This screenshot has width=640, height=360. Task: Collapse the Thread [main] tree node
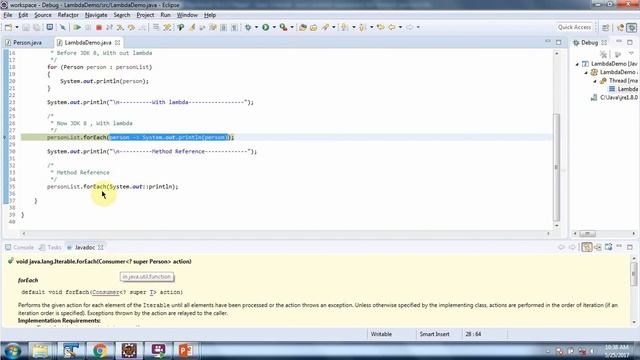[x=595, y=81]
